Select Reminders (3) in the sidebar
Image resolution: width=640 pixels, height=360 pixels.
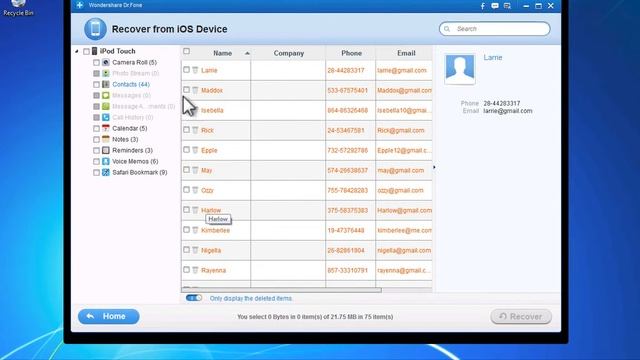(132, 150)
